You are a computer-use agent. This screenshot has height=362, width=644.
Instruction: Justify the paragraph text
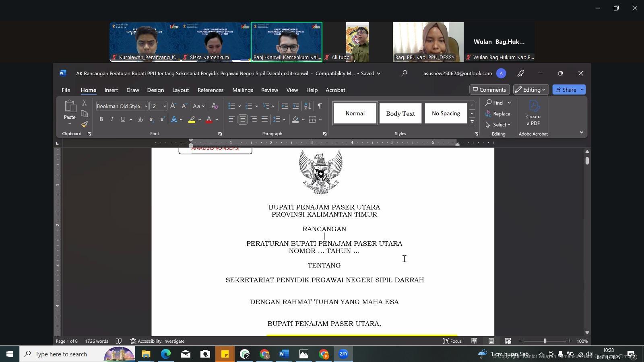(264, 119)
